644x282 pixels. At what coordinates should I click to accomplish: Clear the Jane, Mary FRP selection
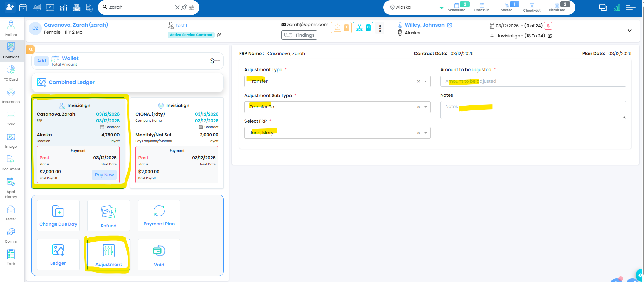(x=418, y=133)
